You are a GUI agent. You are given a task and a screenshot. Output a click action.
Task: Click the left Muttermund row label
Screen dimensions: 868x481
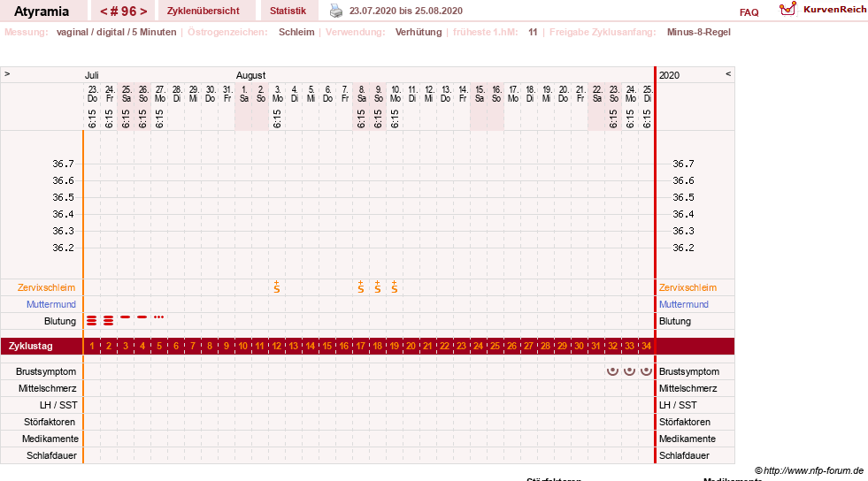tap(51, 304)
